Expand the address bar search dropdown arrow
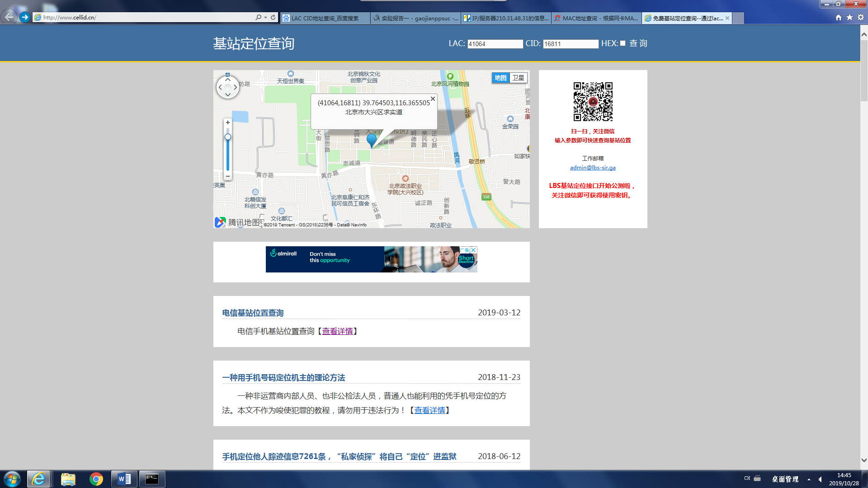This screenshot has height=488, width=868. coord(265,18)
